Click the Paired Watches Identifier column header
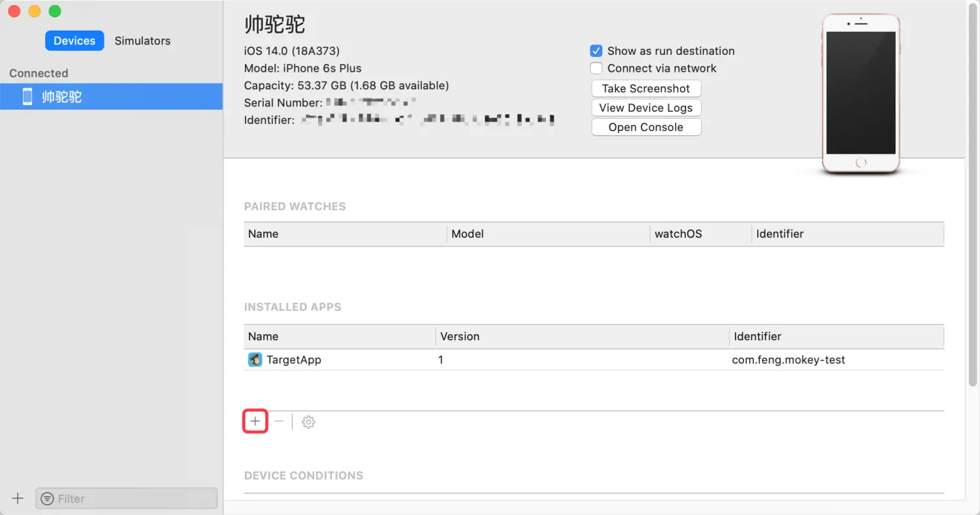The height and width of the screenshot is (515, 980). 848,234
